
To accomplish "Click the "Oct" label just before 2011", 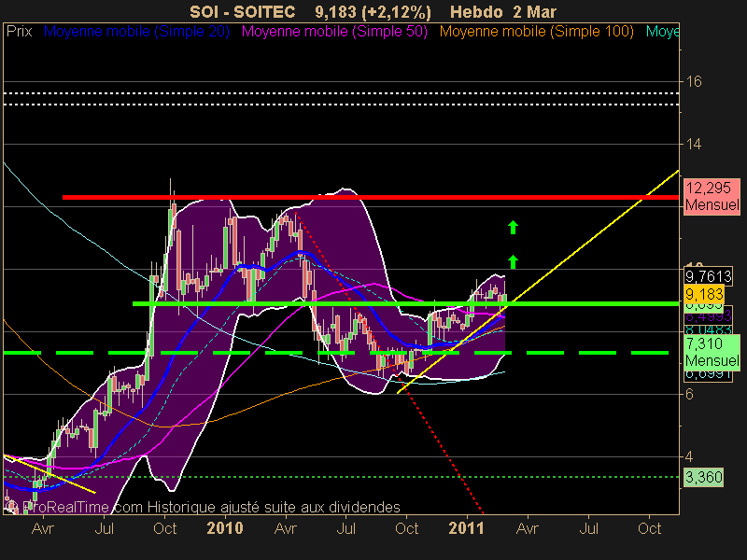I will [x=406, y=528].
